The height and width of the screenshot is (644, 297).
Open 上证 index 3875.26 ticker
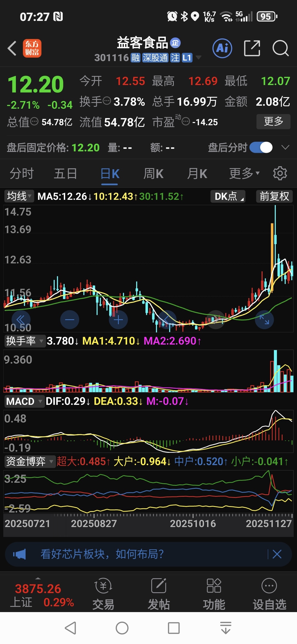pos(42,595)
